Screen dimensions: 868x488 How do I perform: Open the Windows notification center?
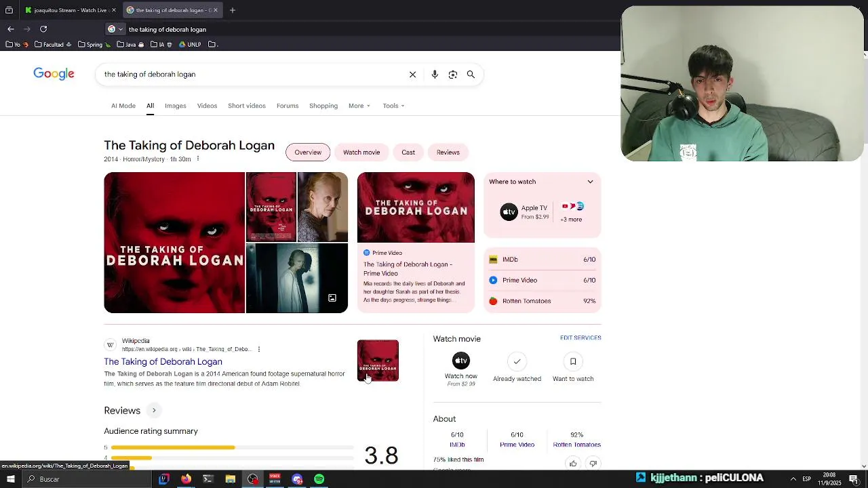pos(854,479)
